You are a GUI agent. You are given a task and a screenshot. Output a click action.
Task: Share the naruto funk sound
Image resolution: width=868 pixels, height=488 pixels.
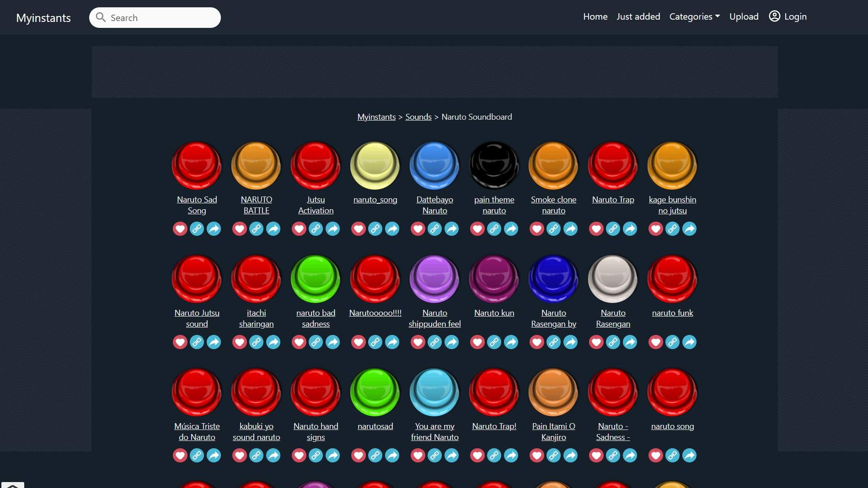[x=690, y=342]
